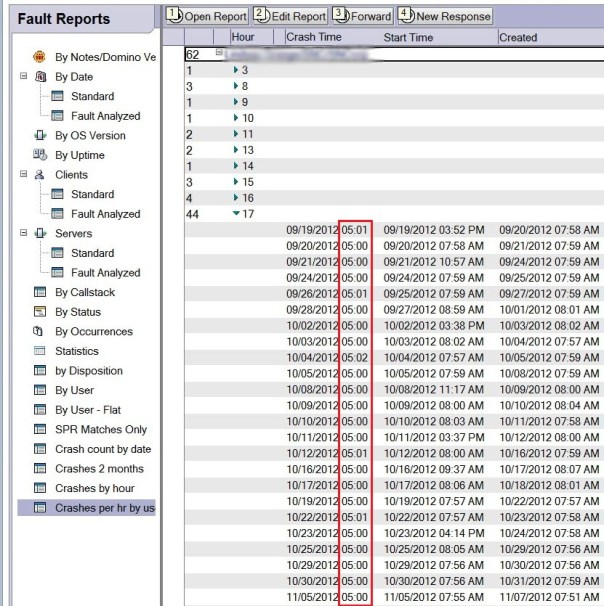Click the By Notes/Domino Version view icon
Viewport: 604px width, 606px height.
[40, 58]
